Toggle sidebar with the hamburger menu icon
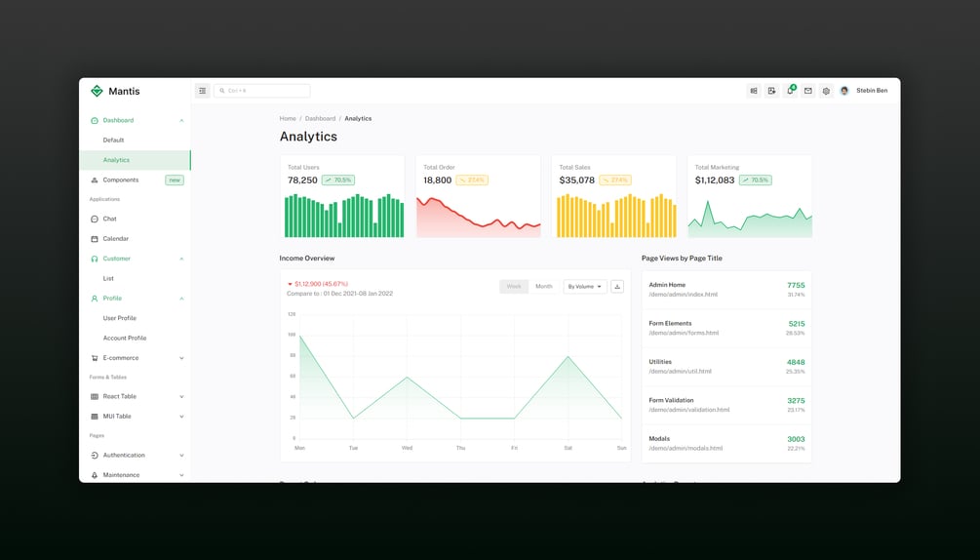This screenshot has width=980, height=560. tap(203, 91)
